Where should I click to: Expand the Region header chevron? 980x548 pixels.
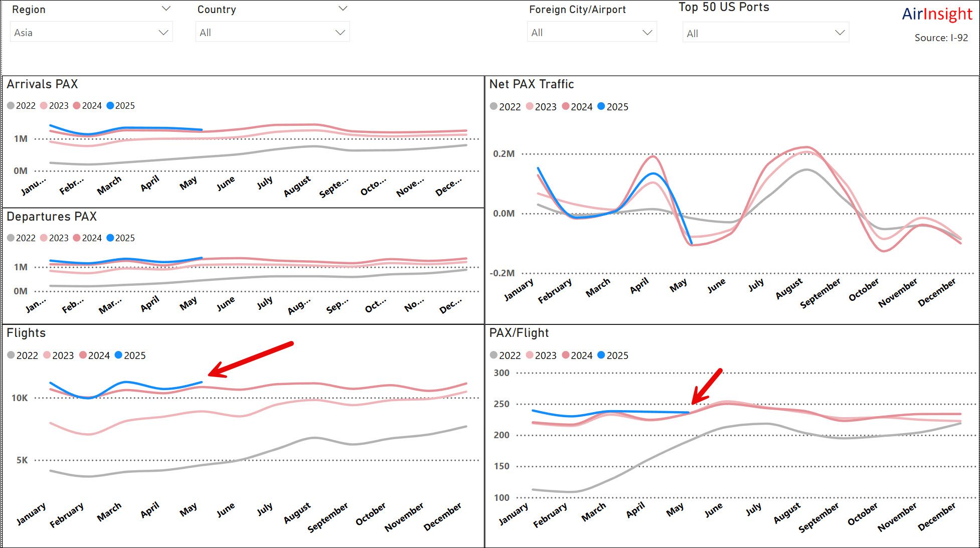(166, 9)
